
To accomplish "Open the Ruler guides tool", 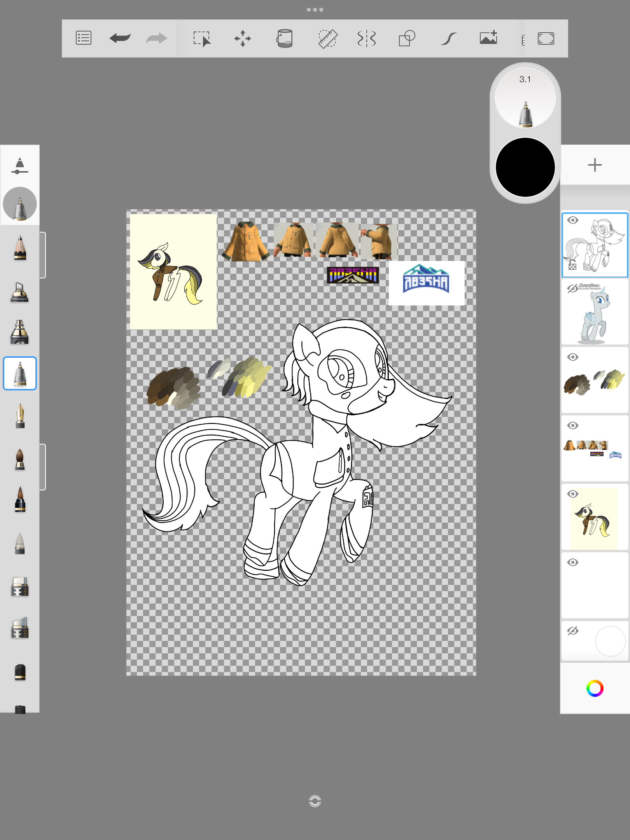I will pos(327,39).
